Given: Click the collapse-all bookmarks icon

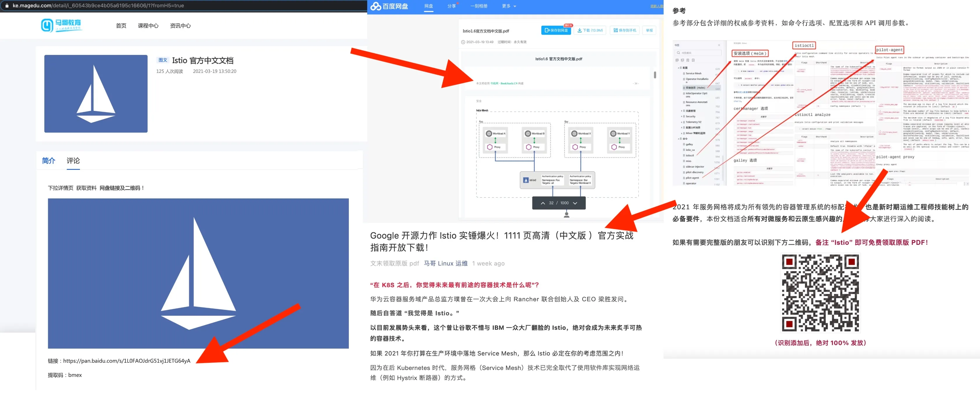Looking at the screenshot, I should 682,60.
